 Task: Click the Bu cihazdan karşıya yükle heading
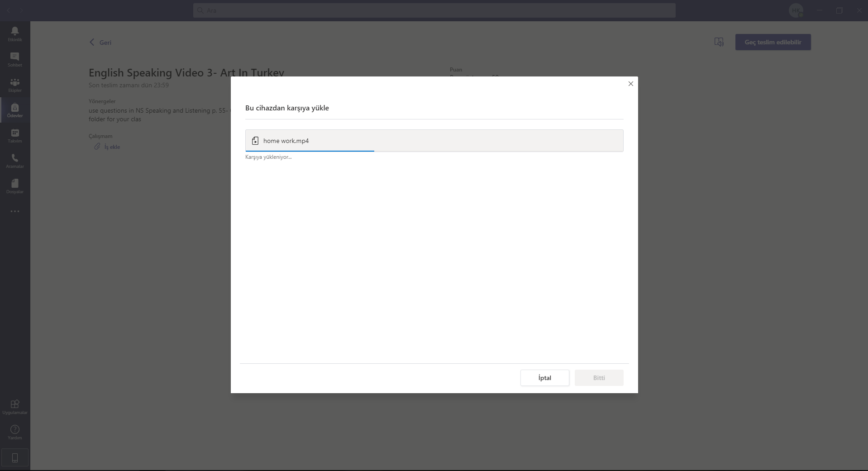tap(287, 108)
